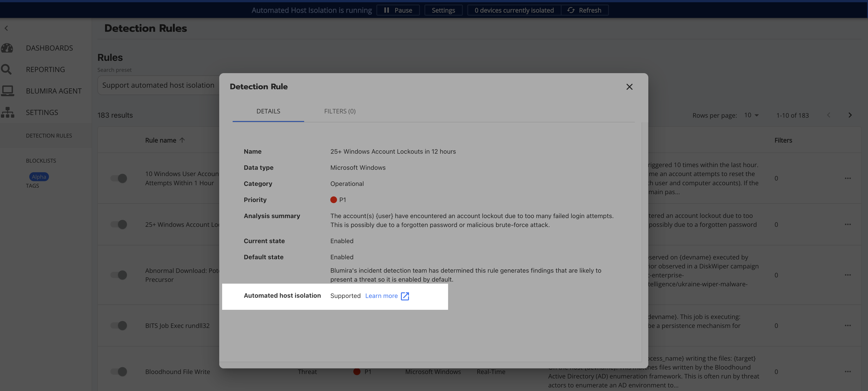Image resolution: width=868 pixels, height=391 pixels.
Task: Open the Dashboards section from the sidebar
Action: (49, 48)
